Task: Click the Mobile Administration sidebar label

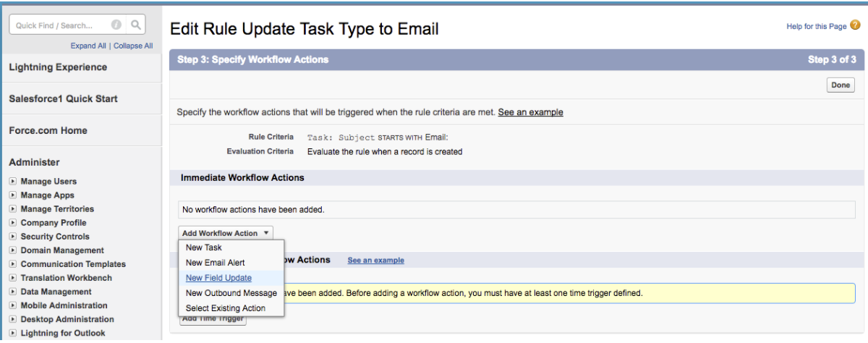Action: 64,305
